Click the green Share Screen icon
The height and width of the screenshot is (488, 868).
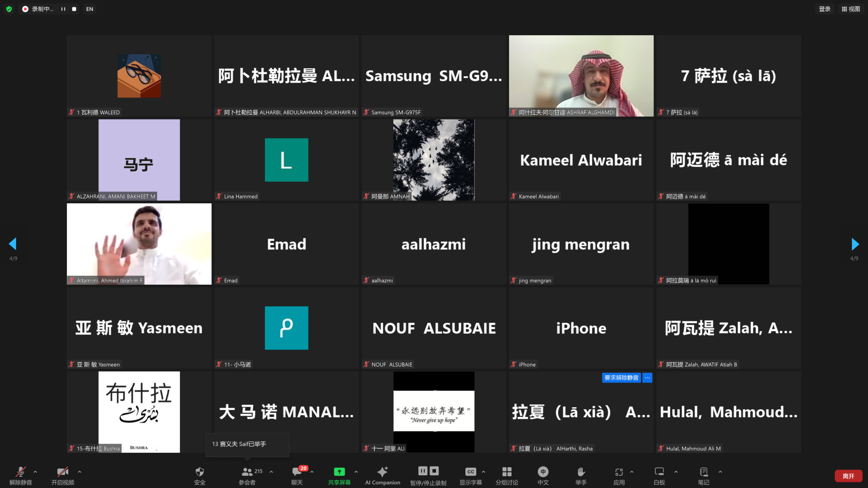click(x=339, y=472)
